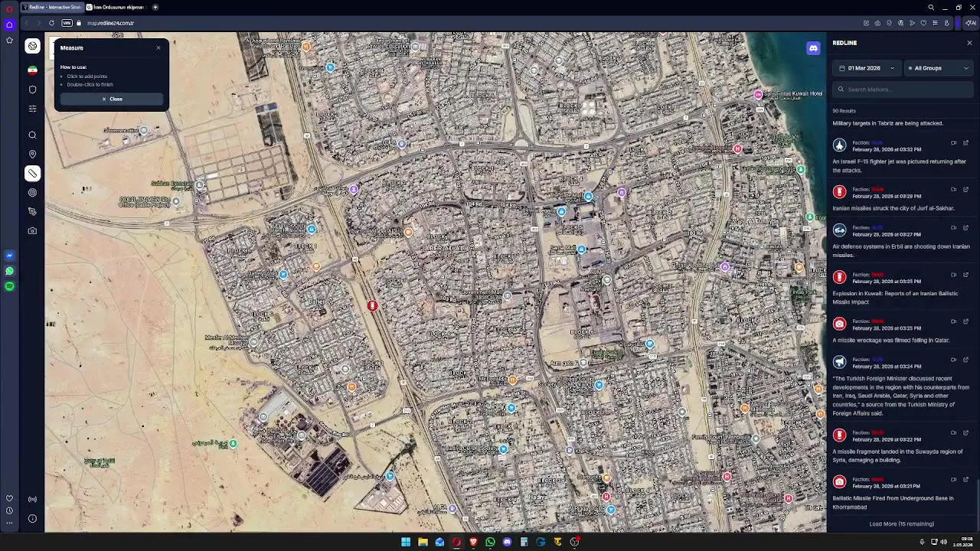The image size is (980, 551).
Task: Close the Measure help using Close button
Action: [112, 99]
